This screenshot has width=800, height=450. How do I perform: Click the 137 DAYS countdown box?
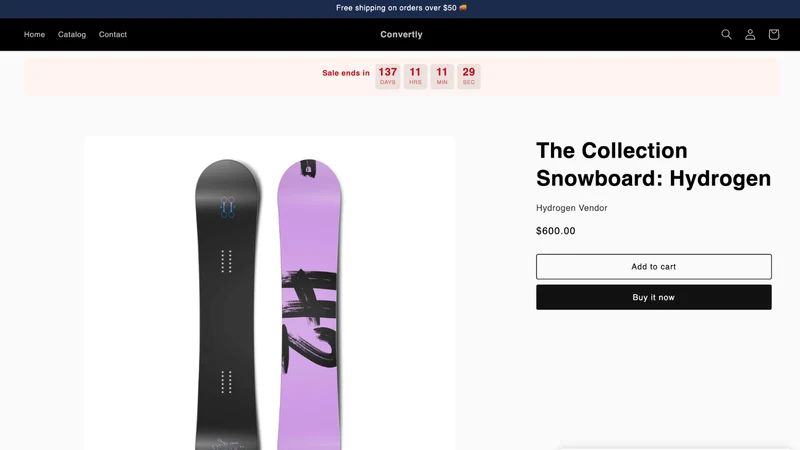(388, 76)
